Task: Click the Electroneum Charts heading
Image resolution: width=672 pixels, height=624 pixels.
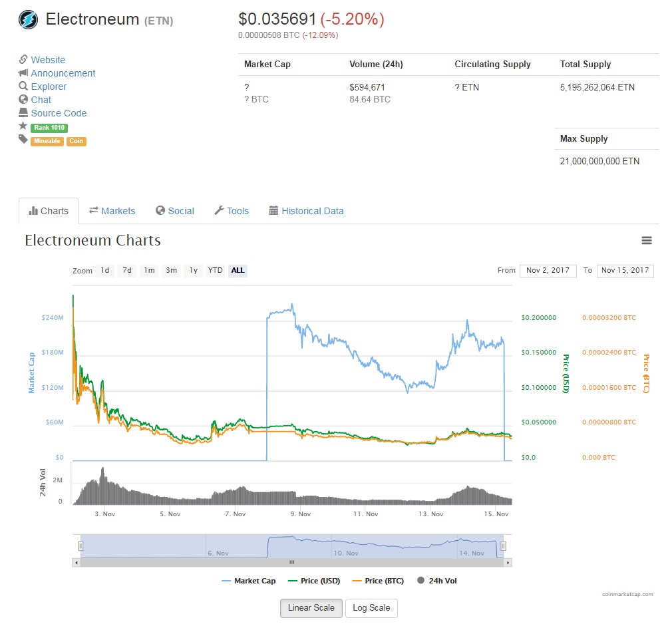Action: tap(93, 240)
